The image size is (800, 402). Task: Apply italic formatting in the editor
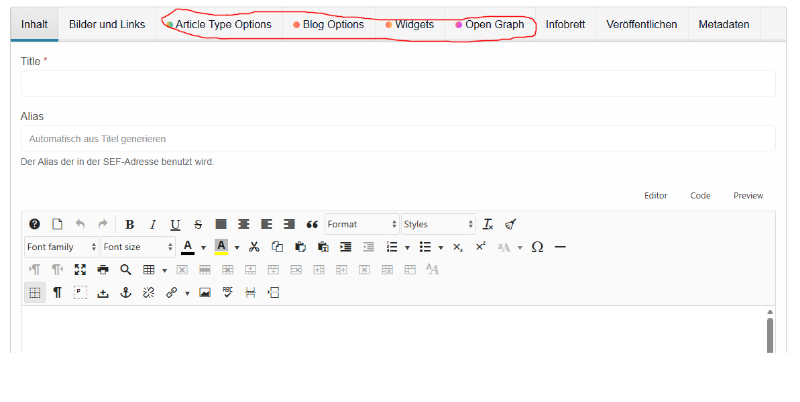[x=152, y=225]
